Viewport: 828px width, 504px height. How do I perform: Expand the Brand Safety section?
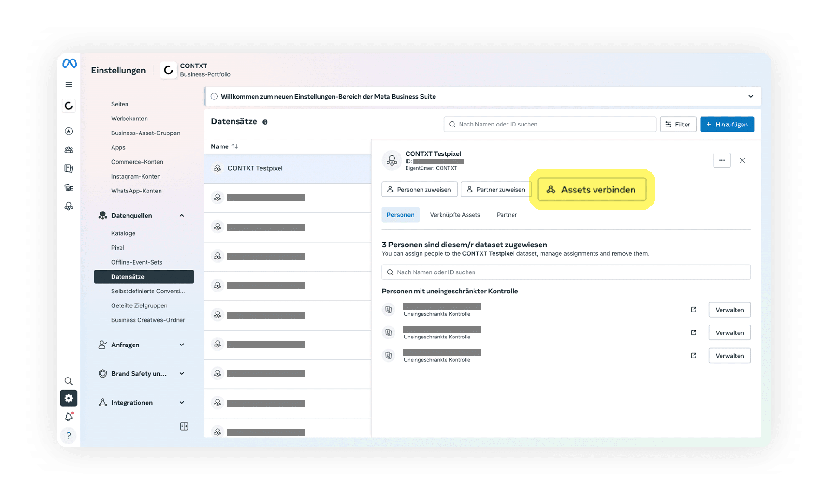182,374
